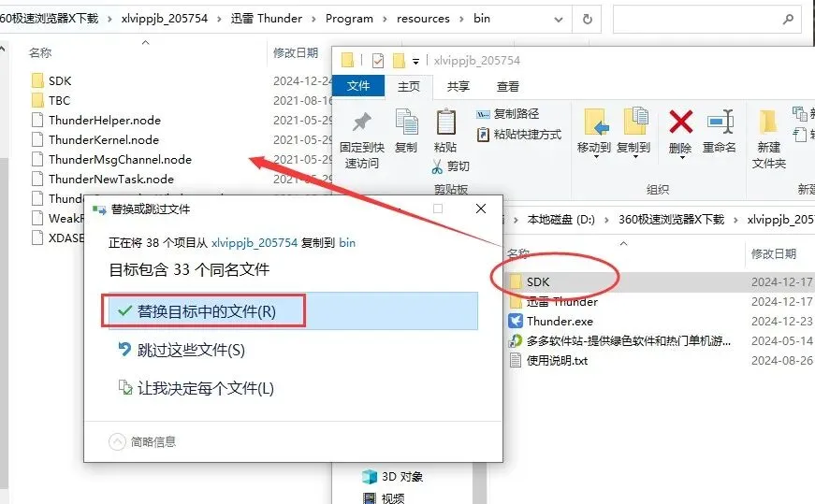This screenshot has width=815, height=504.
Task: Expand brief info chevron in dialog
Action: click(118, 441)
